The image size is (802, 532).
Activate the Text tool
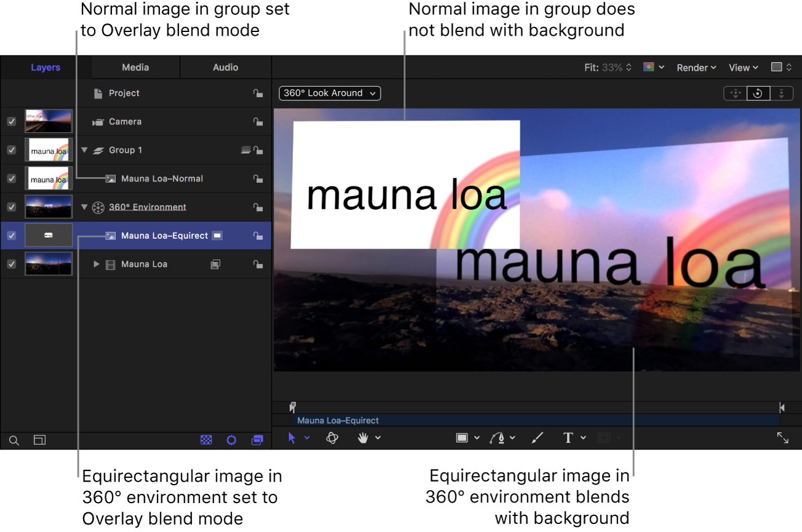tap(567, 437)
